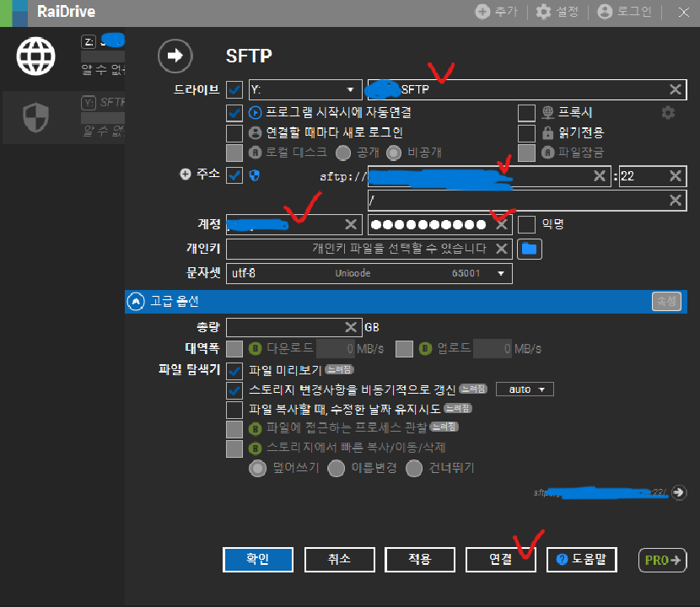Viewport: 700px width, 607px height.
Task: Click the 확인 OK button
Action: (258, 559)
